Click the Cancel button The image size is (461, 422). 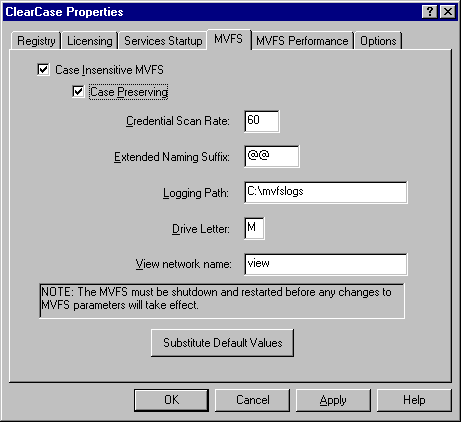click(x=252, y=400)
